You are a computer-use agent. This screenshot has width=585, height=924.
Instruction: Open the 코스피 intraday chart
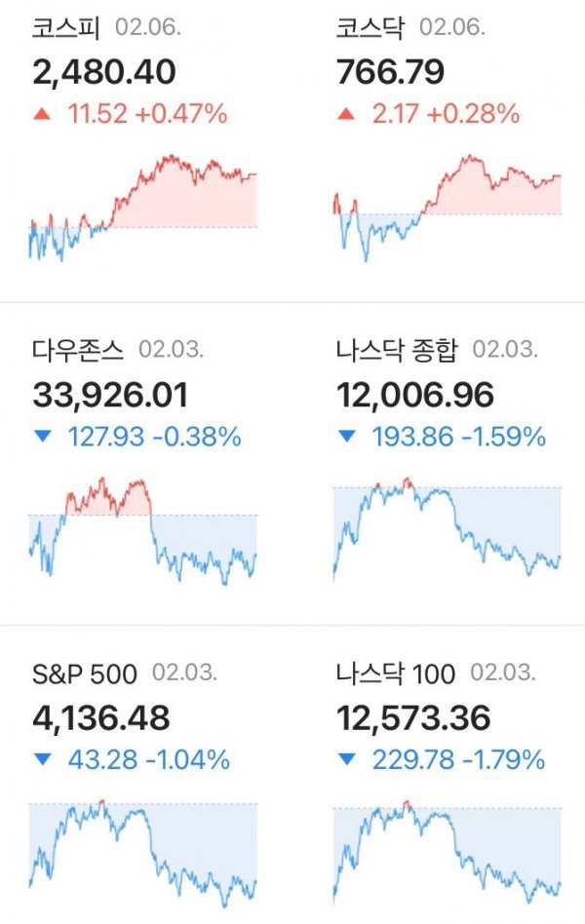tap(142, 208)
